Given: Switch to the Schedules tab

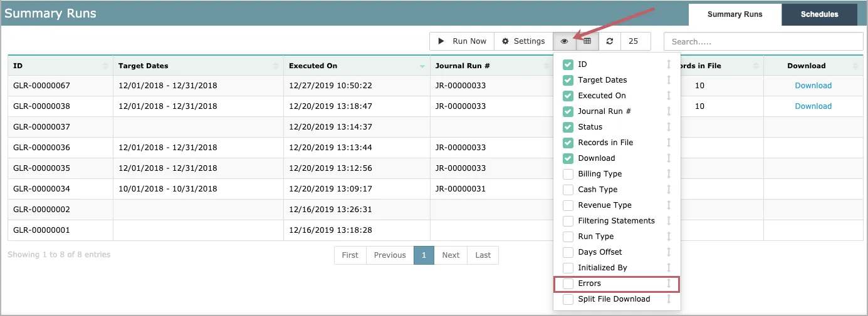Looking at the screenshot, I should (819, 14).
